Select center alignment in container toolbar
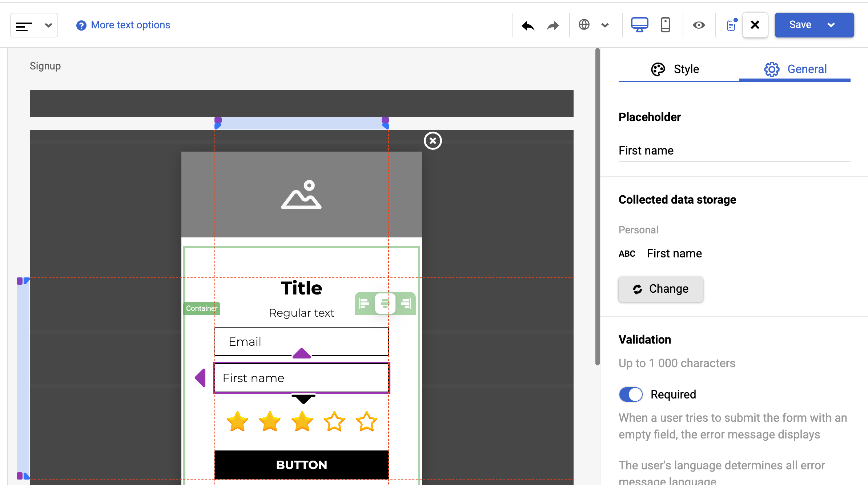This screenshot has height=485, width=868. click(x=385, y=303)
